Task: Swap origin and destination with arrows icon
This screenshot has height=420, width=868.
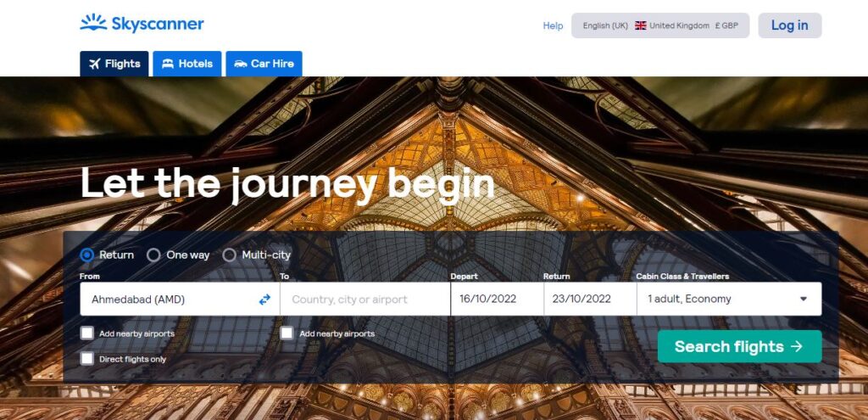Action: [x=264, y=300]
